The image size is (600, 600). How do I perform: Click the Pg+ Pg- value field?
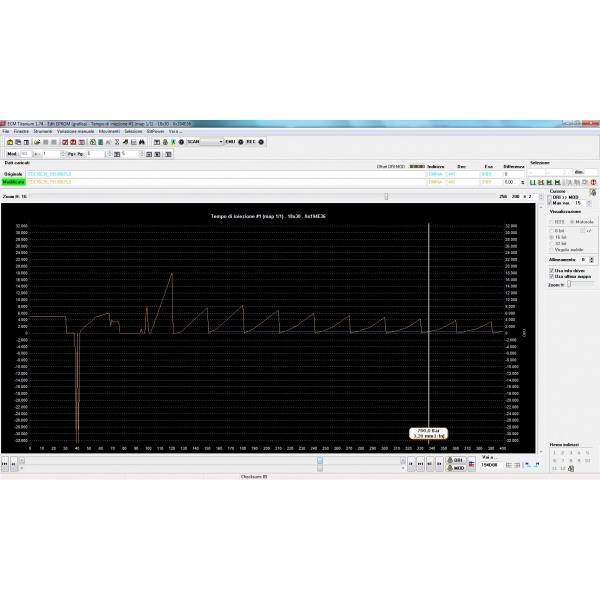point(95,154)
